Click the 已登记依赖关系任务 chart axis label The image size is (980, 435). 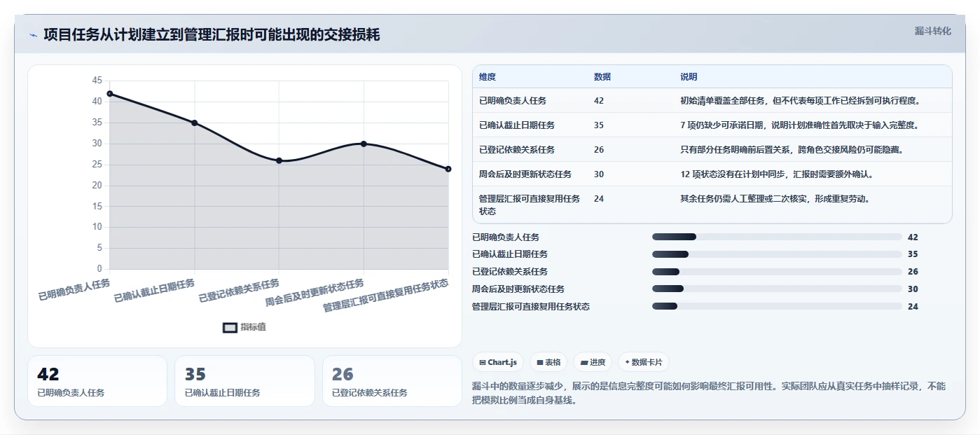coord(239,291)
